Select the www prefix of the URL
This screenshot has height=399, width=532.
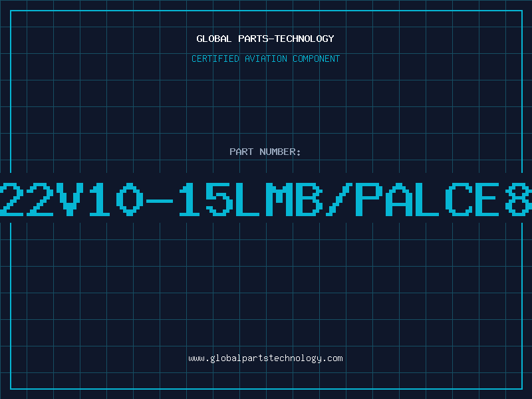tap(196, 359)
